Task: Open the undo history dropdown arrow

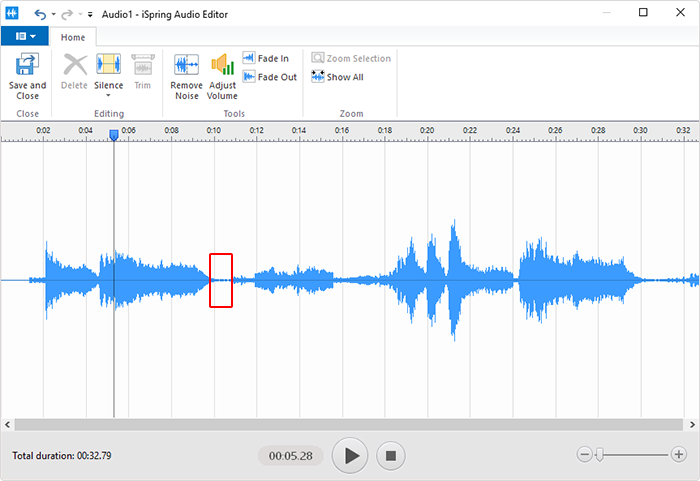Action: [54, 14]
